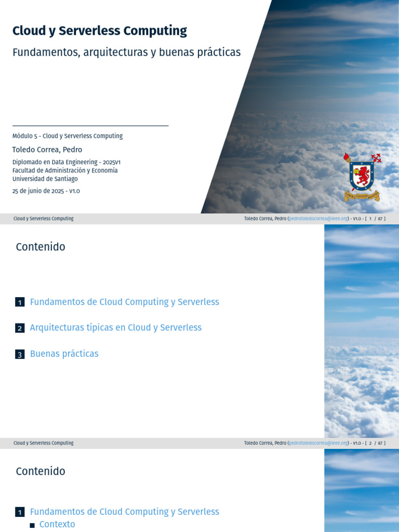Click the 'Universidad de Santiago' text line
Screen dimensions: 399x532
[x=45, y=179]
